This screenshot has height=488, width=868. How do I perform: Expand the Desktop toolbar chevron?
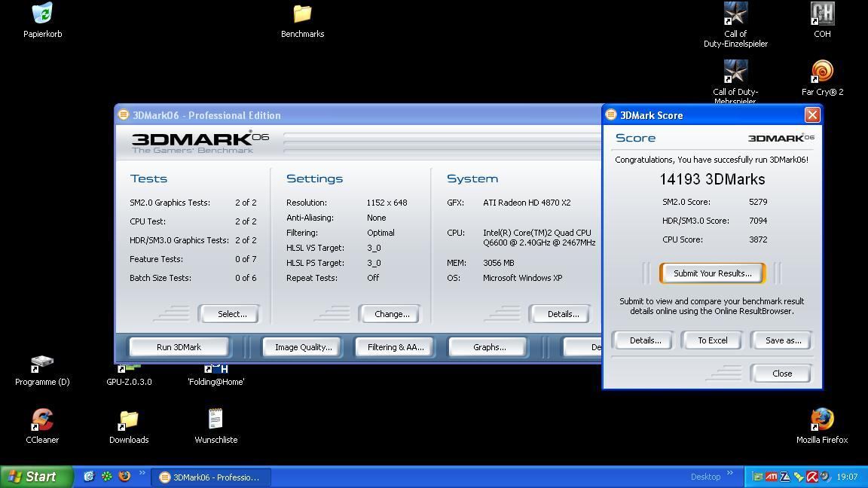(x=730, y=472)
